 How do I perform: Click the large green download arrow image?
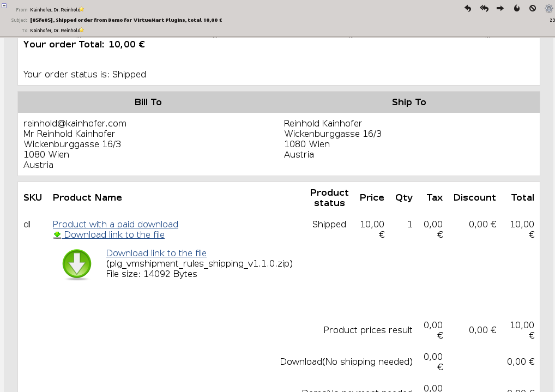coord(77,264)
